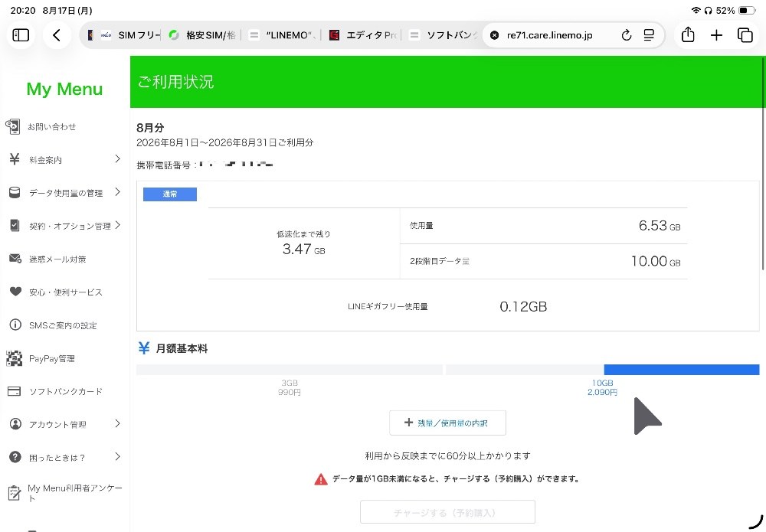
Task: Click the ご利用状況 green header title
Action: tap(176, 81)
